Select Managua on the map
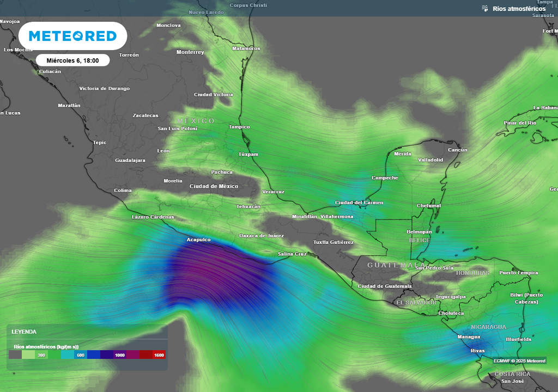Screen dimensions: 558x392 click(469, 337)
